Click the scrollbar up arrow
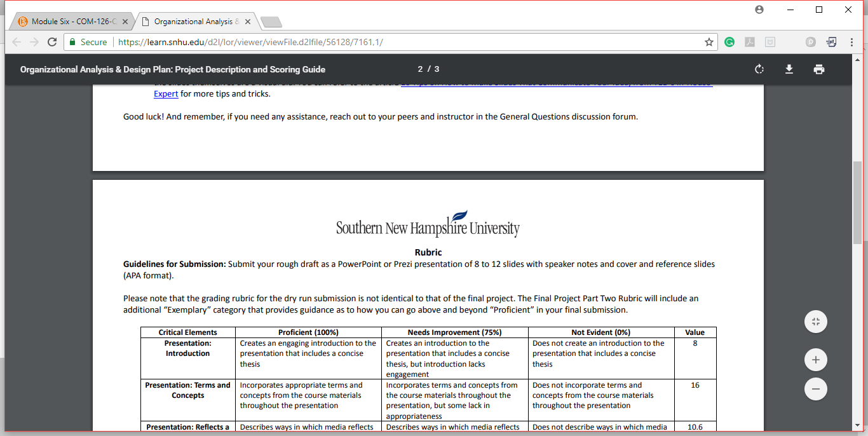 click(858, 58)
